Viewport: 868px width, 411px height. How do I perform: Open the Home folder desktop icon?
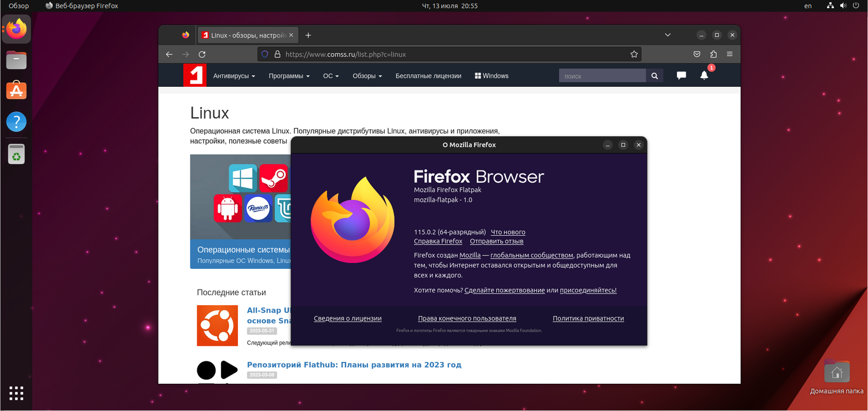click(837, 372)
